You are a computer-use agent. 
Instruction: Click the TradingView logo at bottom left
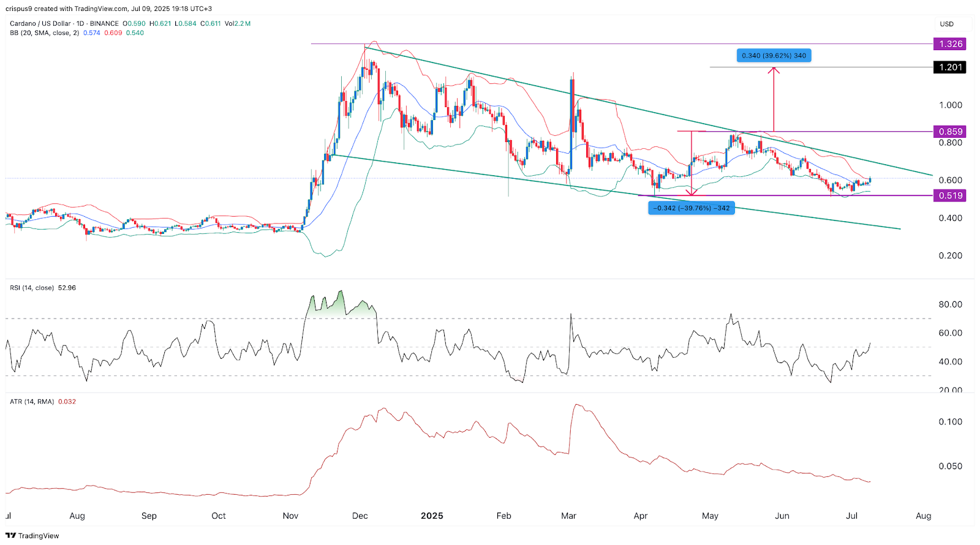[x=32, y=536]
